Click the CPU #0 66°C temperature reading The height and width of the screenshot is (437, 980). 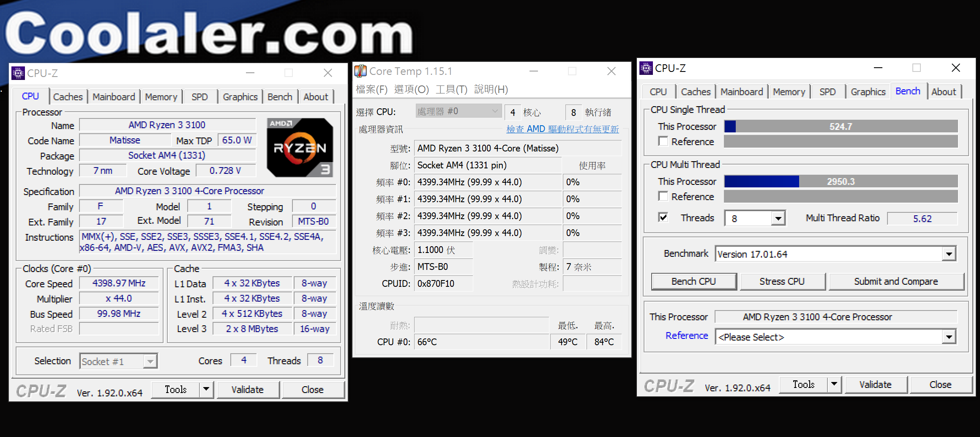[481, 342]
